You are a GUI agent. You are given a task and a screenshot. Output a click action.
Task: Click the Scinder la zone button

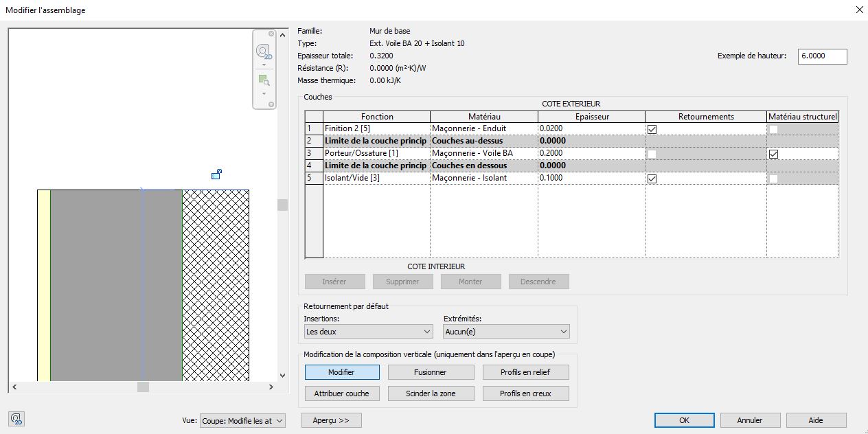click(431, 393)
